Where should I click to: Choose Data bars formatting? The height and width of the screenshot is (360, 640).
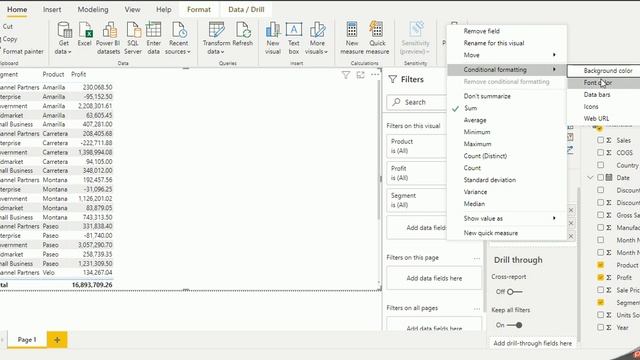604,94
